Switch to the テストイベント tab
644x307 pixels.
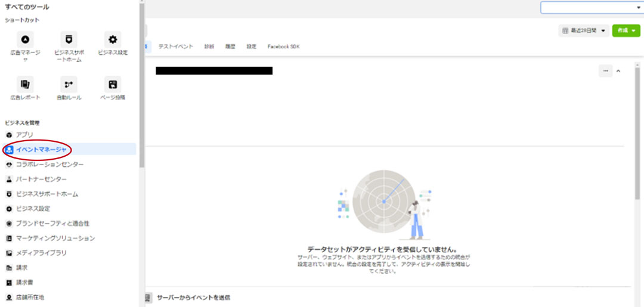click(175, 46)
